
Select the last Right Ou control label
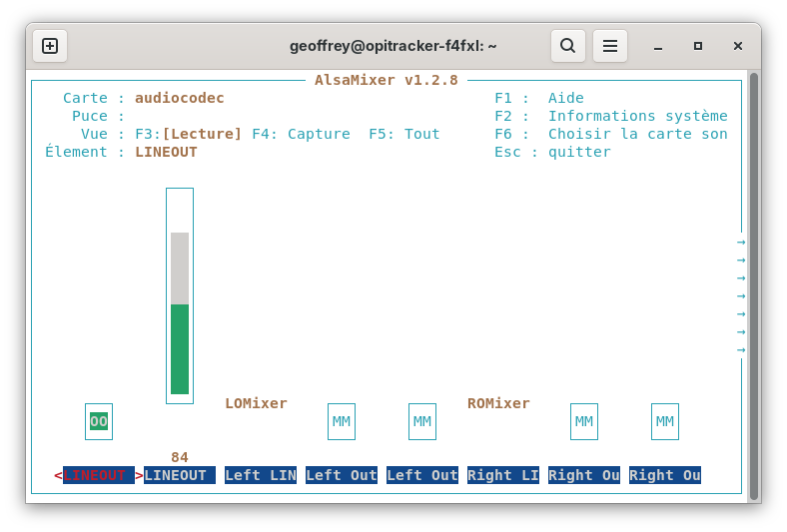pyautogui.click(x=665, y=475)
